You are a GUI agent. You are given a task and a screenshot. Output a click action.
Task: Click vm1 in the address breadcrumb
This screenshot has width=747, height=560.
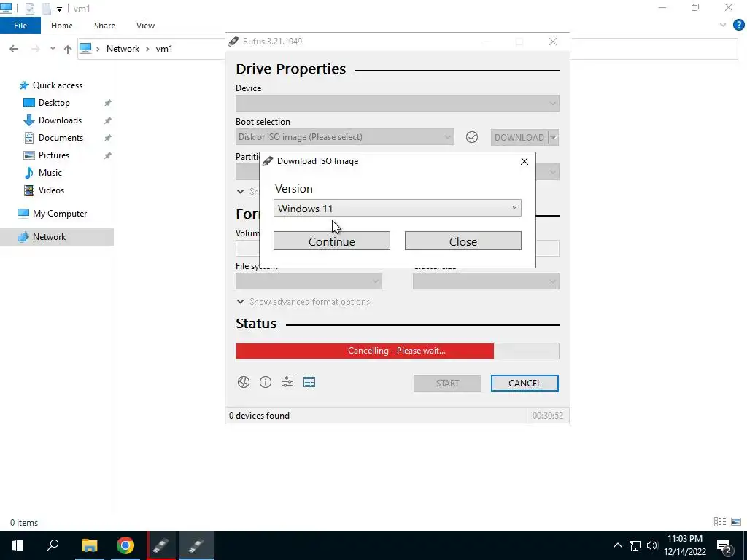164,49
